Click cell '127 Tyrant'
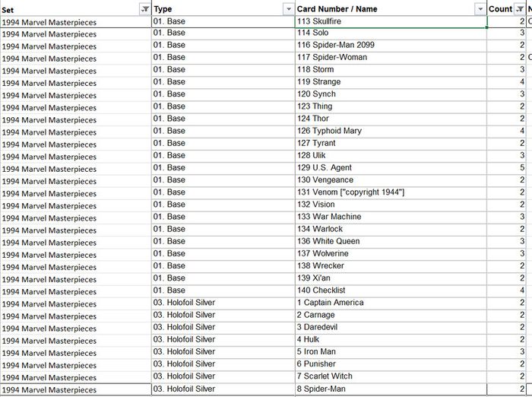 point(391,143)
